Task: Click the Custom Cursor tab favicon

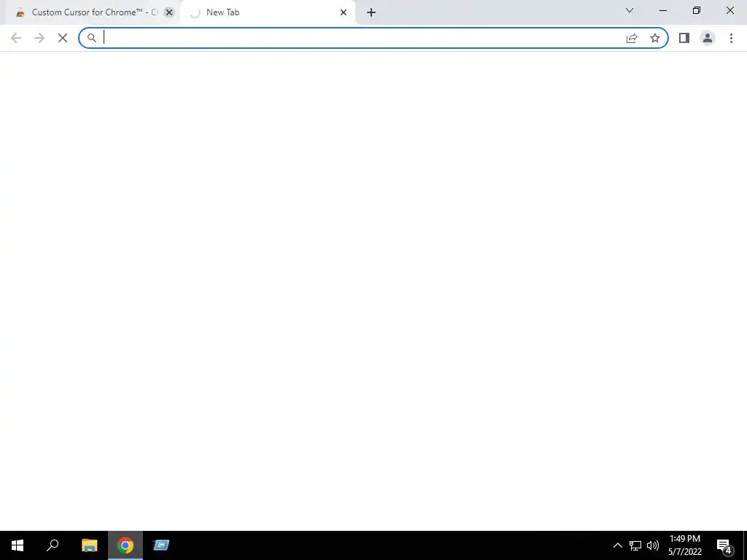Action: (x=20, y=13)
